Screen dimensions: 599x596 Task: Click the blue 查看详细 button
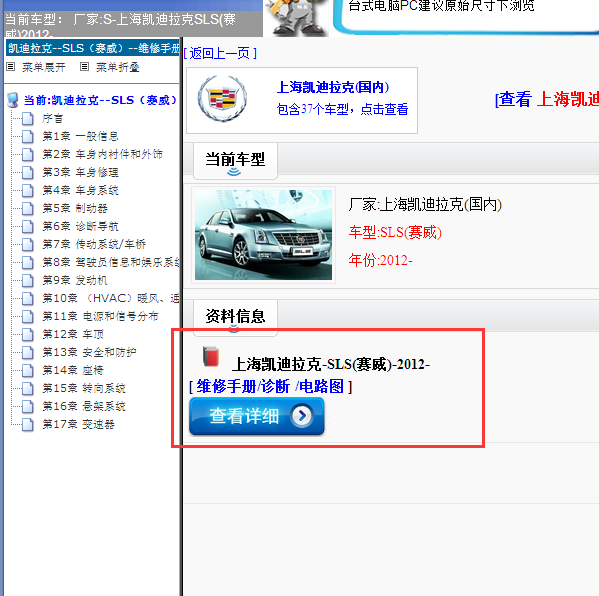pyautogui.click(x=257, y=416)
